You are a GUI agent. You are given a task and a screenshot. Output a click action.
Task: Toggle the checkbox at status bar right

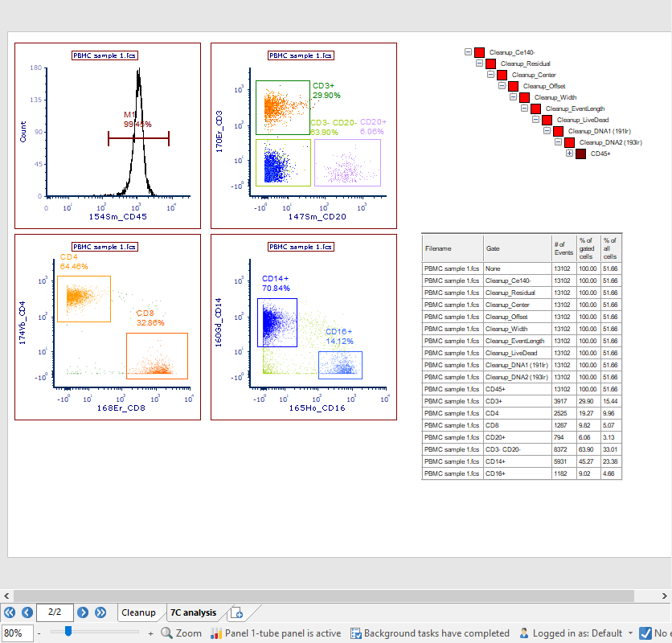(645, 633)
